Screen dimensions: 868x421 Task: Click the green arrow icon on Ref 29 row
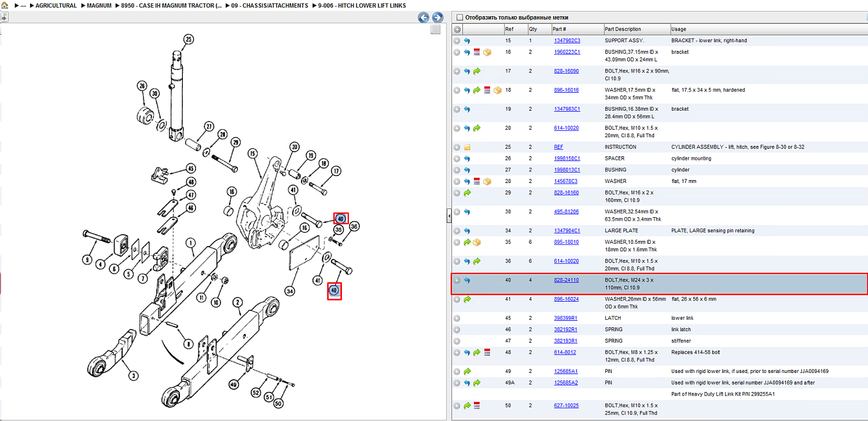[467, 192]
